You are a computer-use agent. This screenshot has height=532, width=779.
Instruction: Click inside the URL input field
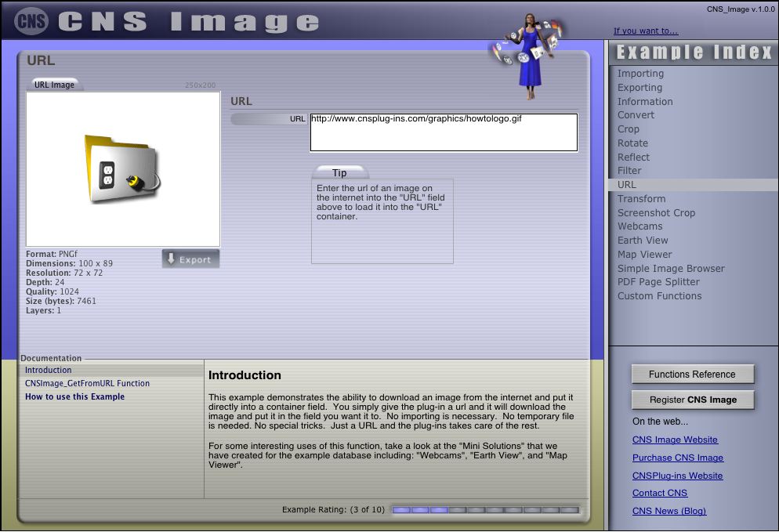pos(444,132)
